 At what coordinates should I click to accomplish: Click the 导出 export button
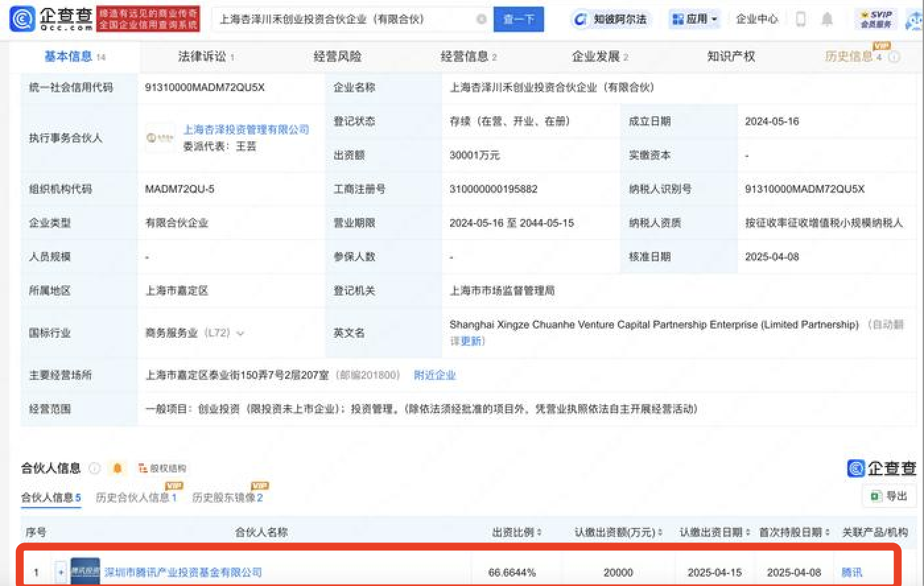[x=889, y=496]
